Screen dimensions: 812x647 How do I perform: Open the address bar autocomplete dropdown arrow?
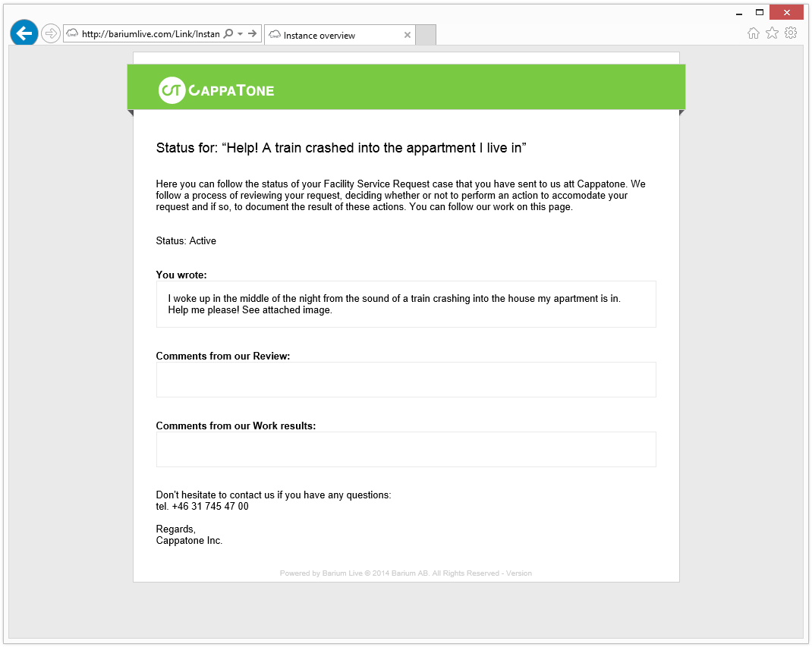pos(241,34)
